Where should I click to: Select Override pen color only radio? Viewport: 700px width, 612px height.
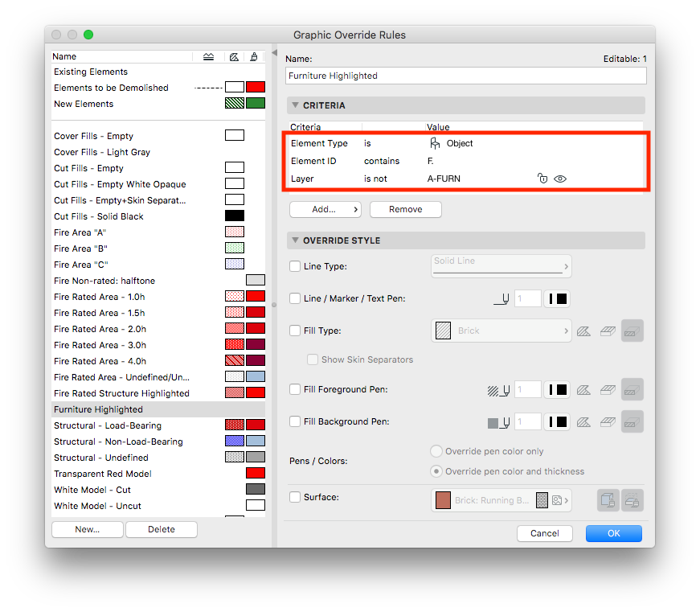pos(436,452)
